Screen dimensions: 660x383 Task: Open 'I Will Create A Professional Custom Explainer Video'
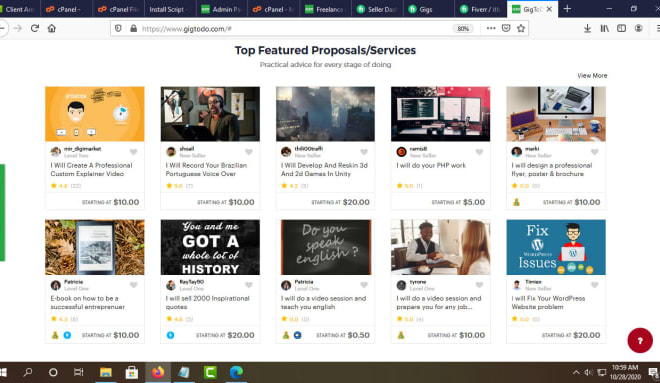coord(91,170)
